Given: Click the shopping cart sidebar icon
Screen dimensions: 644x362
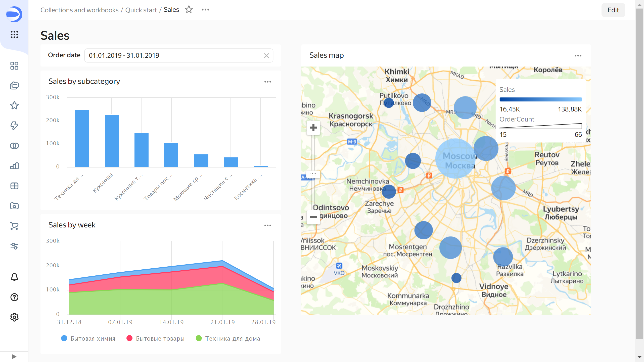Looking at the screenshot, I should pyautogui.click(x=14, y=226).
